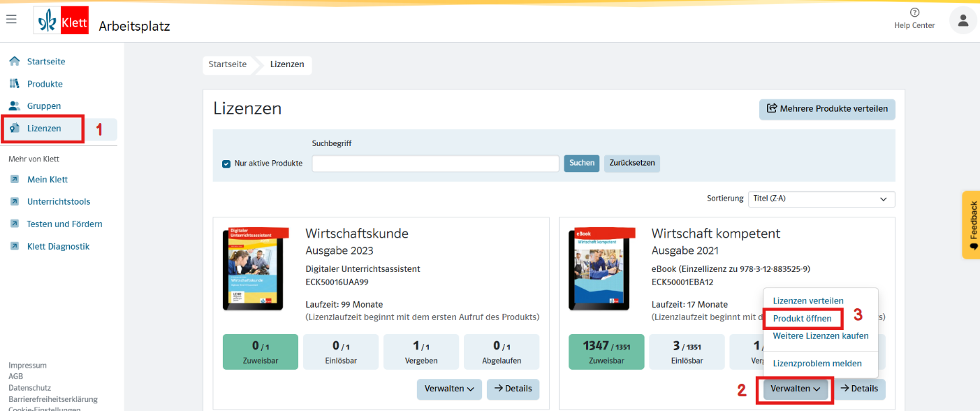This screenshot has height=411, width=980.
Task: Click the Produkte books icon in sidebar
Action: [x=15, y=84]
